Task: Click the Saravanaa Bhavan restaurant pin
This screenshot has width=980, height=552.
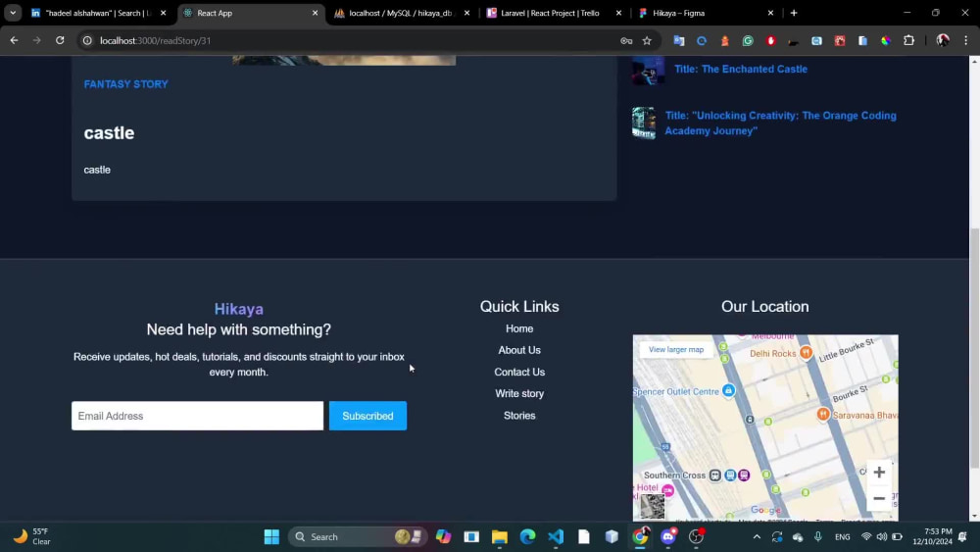Action: (x=823, y=414)
